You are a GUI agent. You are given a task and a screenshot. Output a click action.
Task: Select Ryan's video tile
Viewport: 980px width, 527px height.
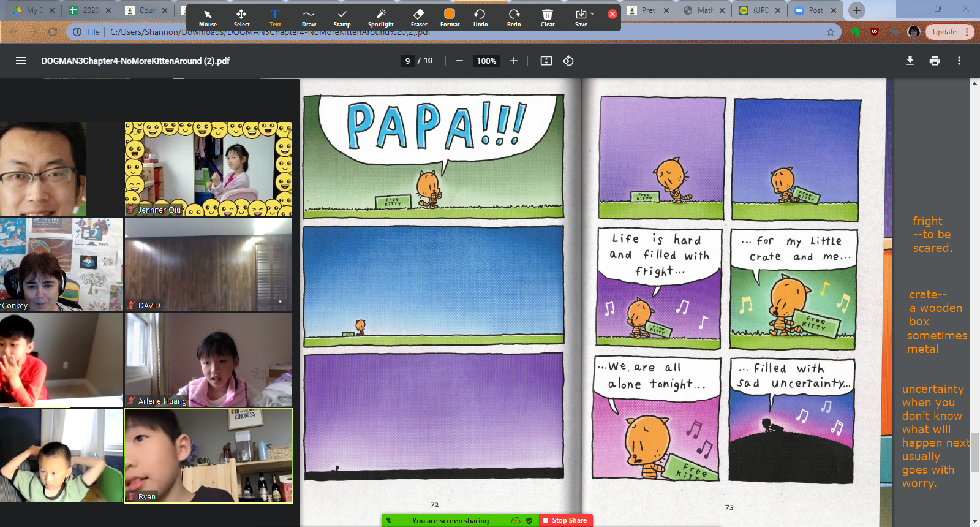[208, 455]
